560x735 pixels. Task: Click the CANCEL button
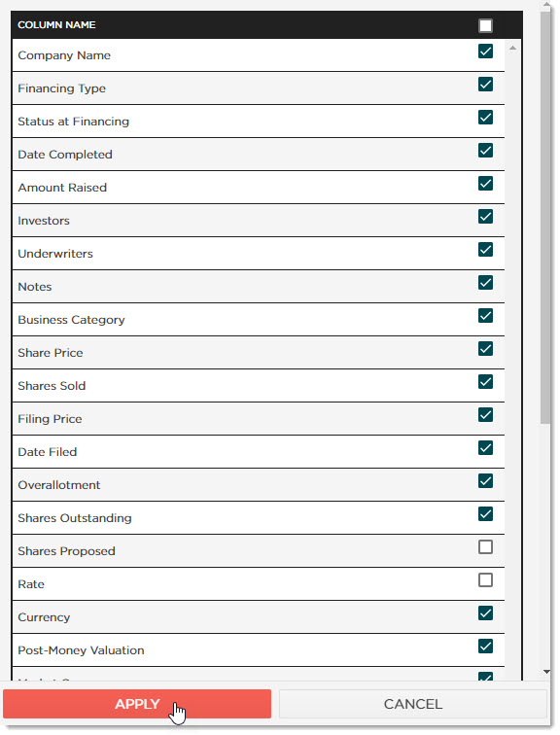tap(413, 704)
